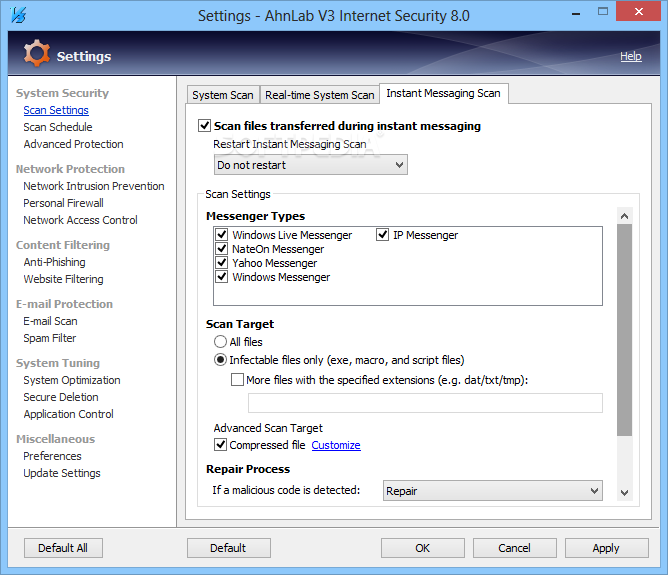This screenshot has height=575, width=668.
Task: Enable scanning files transferred during instant messaging
Action: click(x=204, y=126)
